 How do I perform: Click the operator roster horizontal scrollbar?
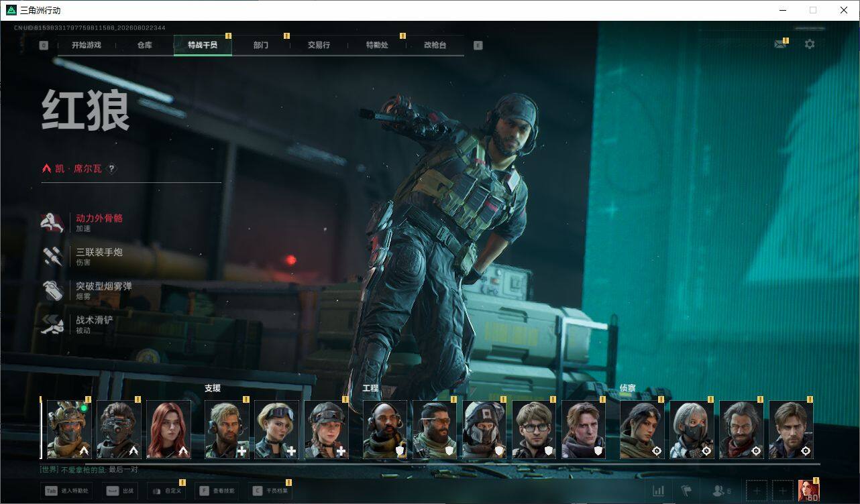click(429, 463)
